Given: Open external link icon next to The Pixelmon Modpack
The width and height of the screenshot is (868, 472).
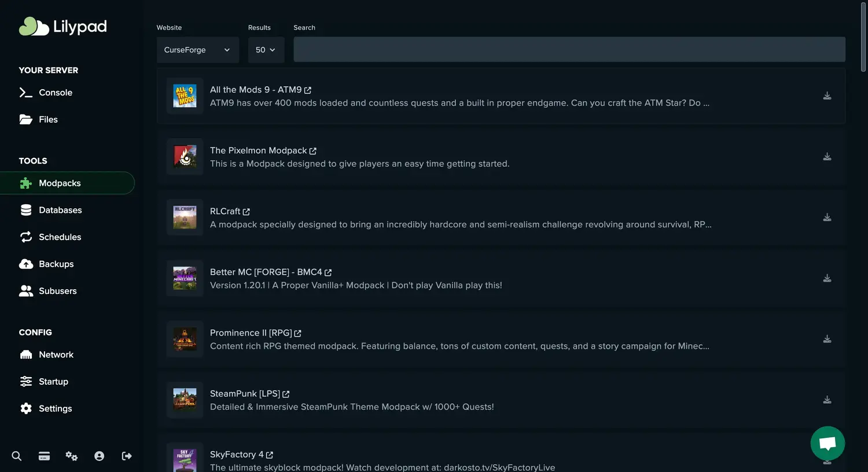Looking at the screenshot, I should pyautogui.click(x=313, y=151).
